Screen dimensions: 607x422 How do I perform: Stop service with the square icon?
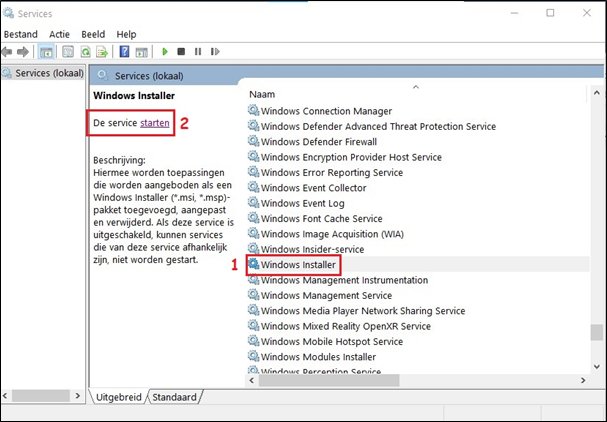pos(181,51)
